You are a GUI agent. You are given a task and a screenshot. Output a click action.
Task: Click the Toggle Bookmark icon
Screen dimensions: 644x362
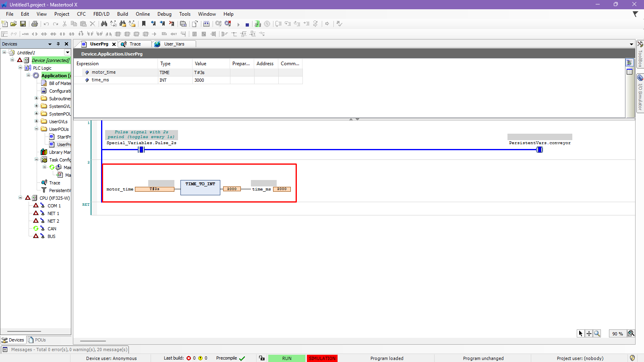coord(144,24)
